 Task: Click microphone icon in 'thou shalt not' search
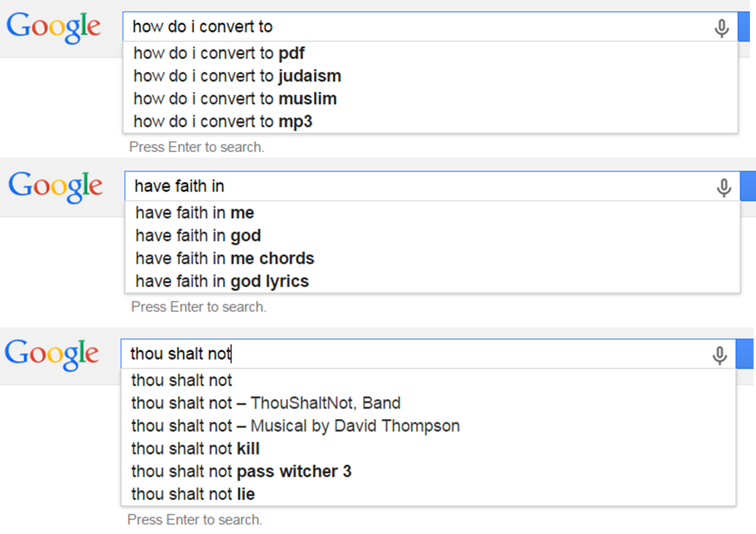tap(720, 355)
